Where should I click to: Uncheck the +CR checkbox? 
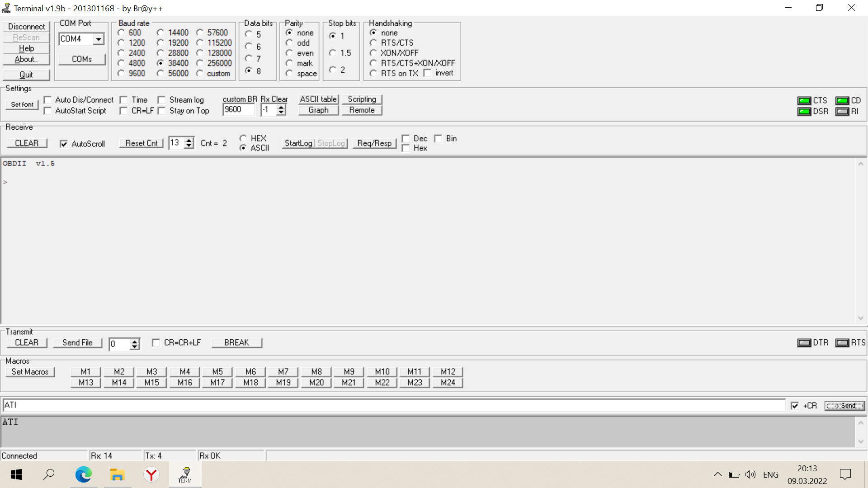point(795,406)
